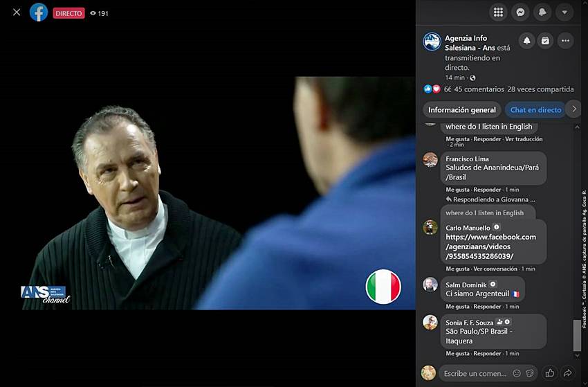Reply to Salm Dominik's comment

click(x=487, y=307)
